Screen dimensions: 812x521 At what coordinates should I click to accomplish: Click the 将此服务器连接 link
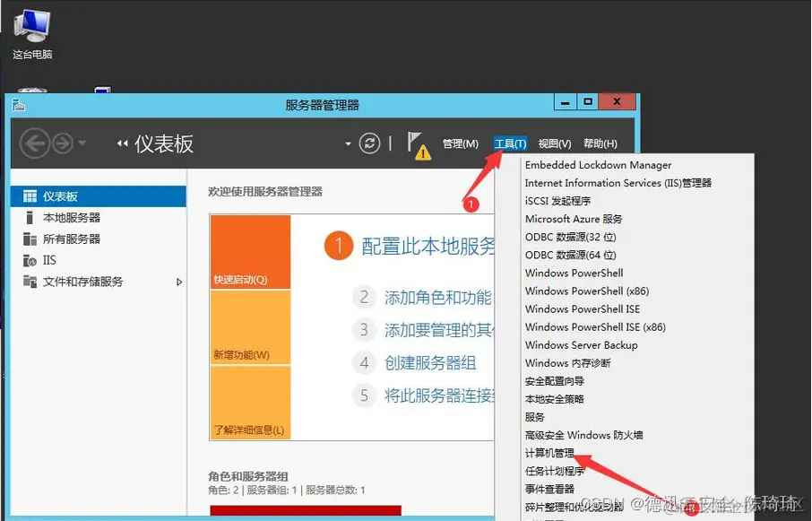pyautogui.click(x=439, y=395)
